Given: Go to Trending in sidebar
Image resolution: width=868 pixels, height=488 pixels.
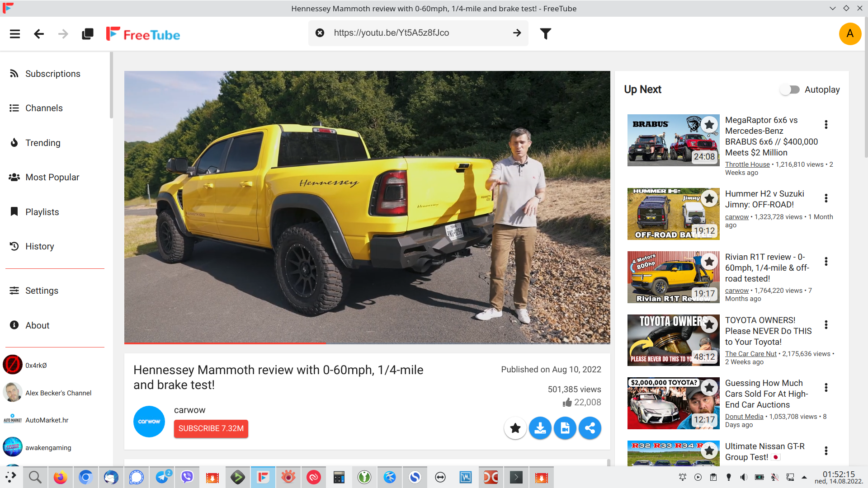Looking at the screenshot, I should pos(42,143).
